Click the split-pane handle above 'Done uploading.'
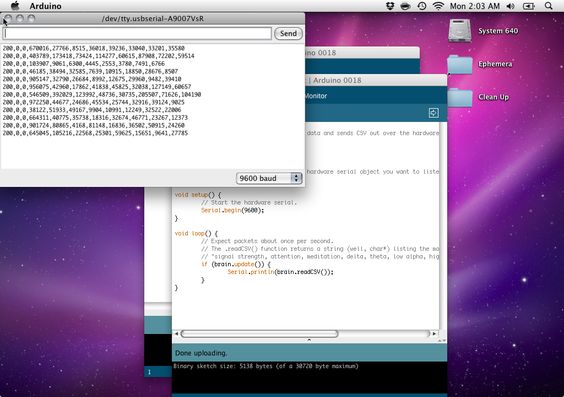Image resolution: width=564 pixels, height=397 pixels. click(x=309, y=340)
